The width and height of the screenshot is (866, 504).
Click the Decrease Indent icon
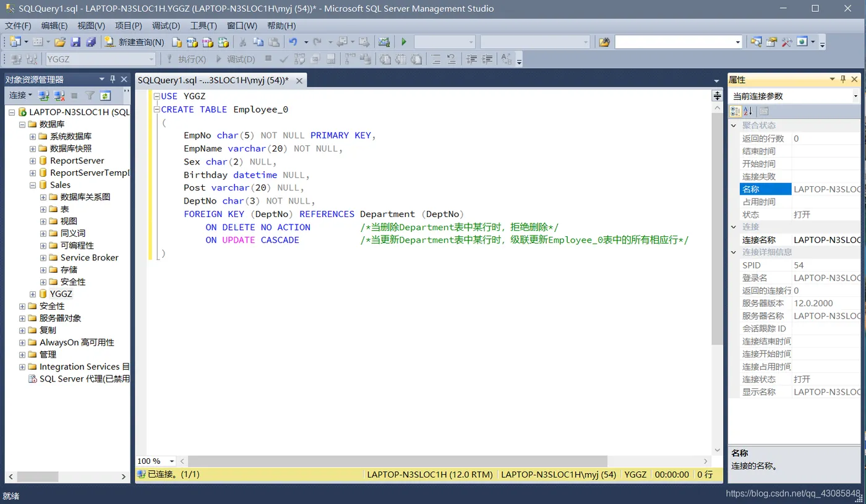pyautogui.click(x=472, y=59)
